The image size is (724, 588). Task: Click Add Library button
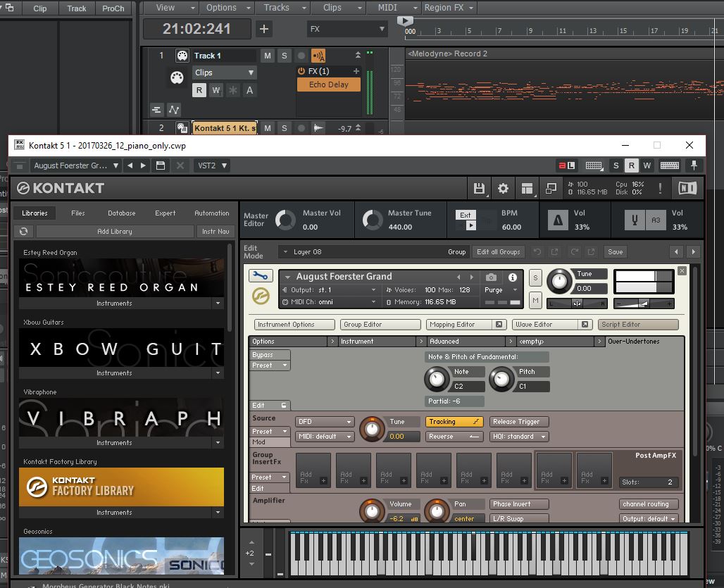(x=115, y=231)
